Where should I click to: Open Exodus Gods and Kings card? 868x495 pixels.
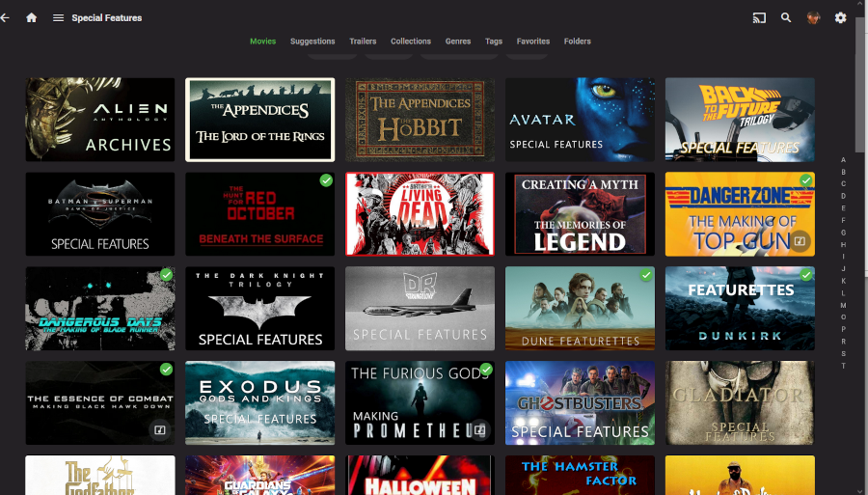[x=260, y=403]
